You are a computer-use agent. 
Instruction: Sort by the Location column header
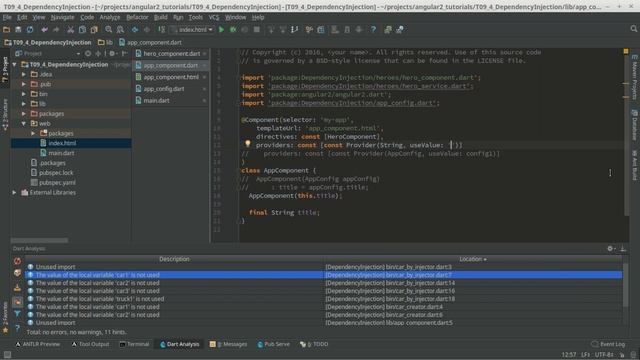tap(473, 259)
